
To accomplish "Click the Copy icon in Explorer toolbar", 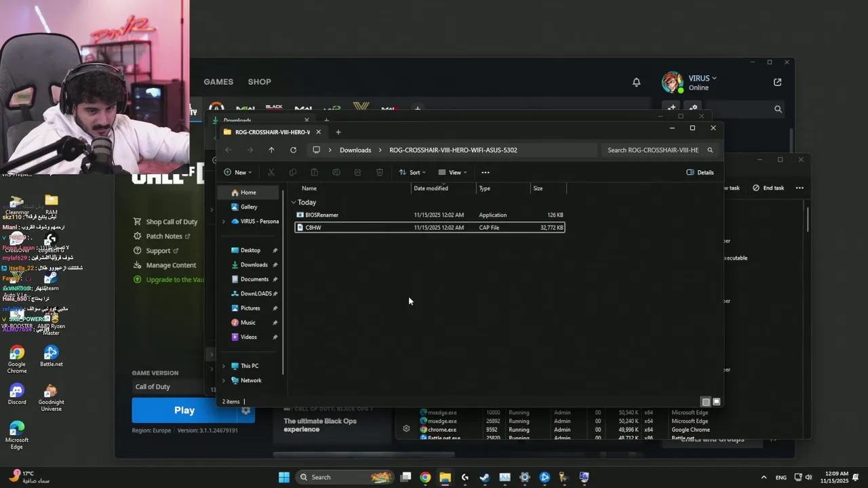I will tap(293, 172).
